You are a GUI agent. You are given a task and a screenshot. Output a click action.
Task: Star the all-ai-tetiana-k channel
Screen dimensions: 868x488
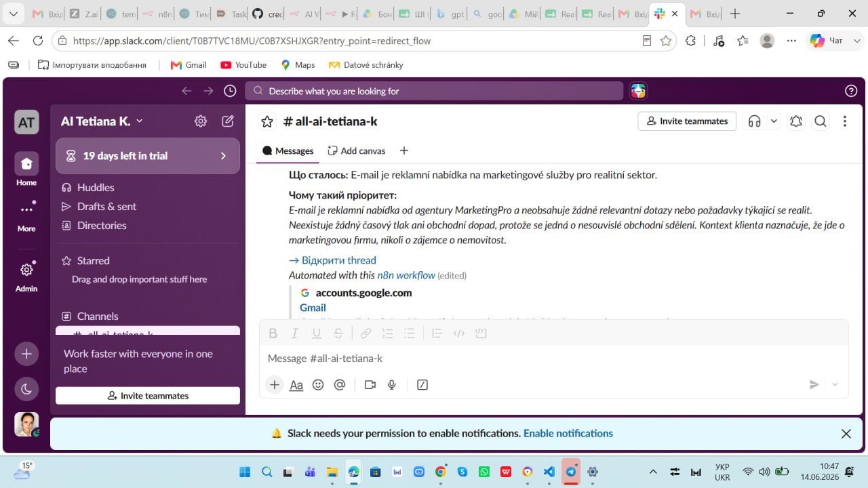click(x=267, y=121)
